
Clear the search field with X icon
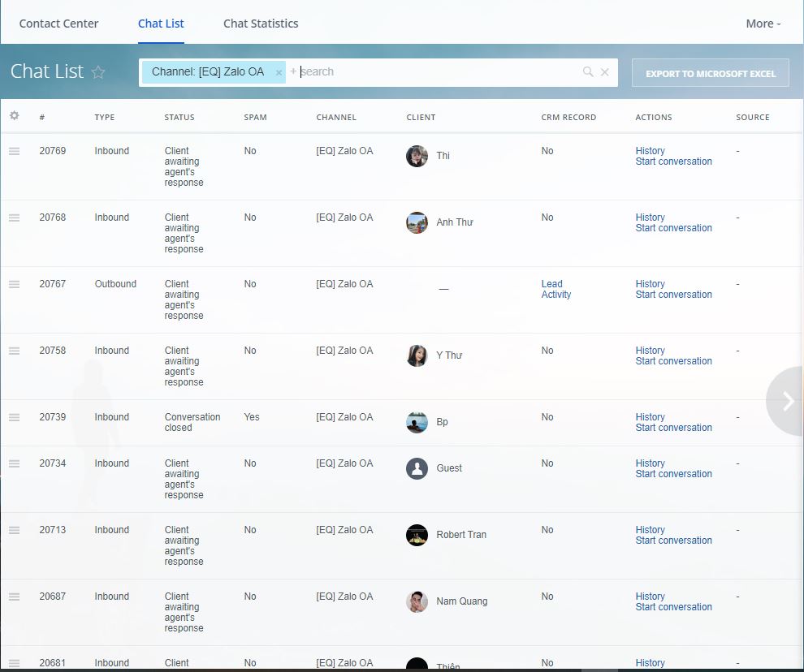click(605, 72)
